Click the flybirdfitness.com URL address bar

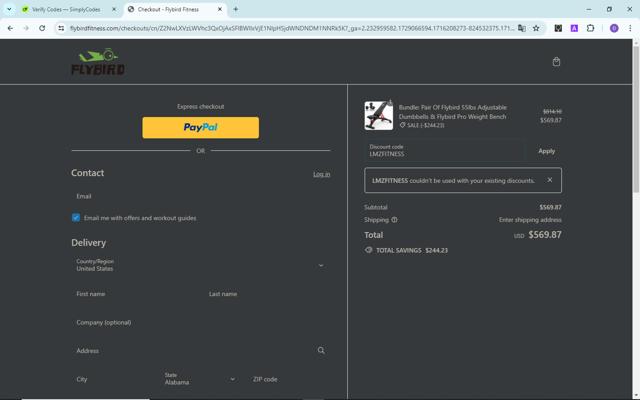pyautogui.click(x=292, y=28)
